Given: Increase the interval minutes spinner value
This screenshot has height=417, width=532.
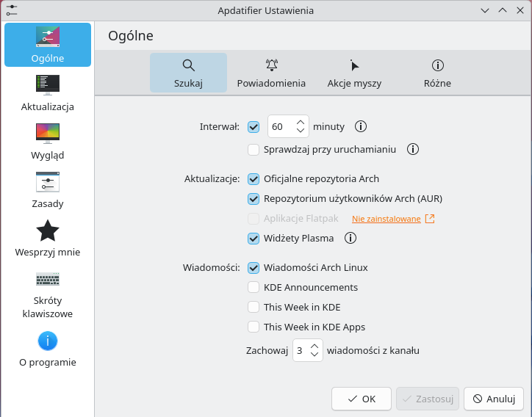Looking at the screenshot, I should [301, 122].
